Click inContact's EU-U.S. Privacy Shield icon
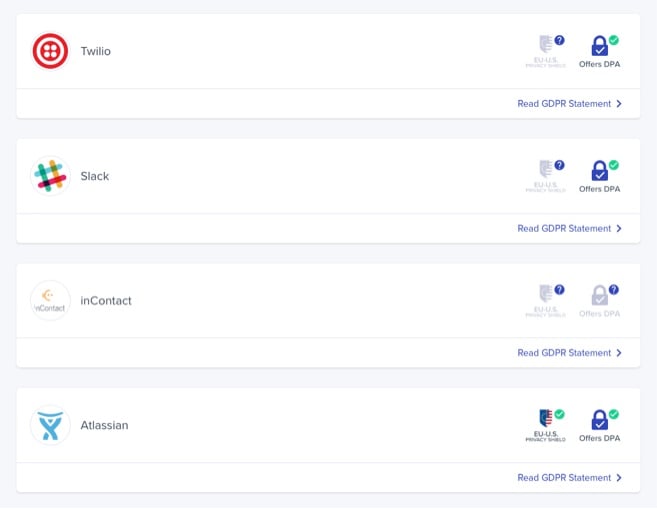 click(546, 296)
